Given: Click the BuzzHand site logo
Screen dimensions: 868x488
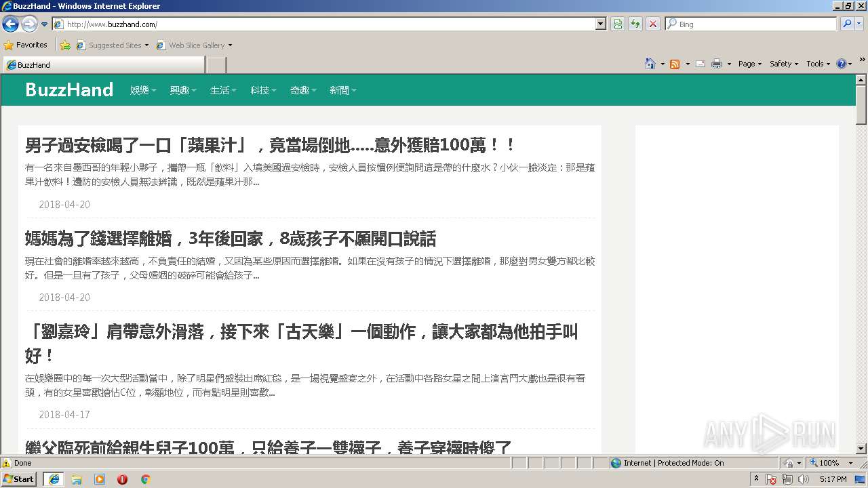Looking at the screenshot, I should [69, 90].
